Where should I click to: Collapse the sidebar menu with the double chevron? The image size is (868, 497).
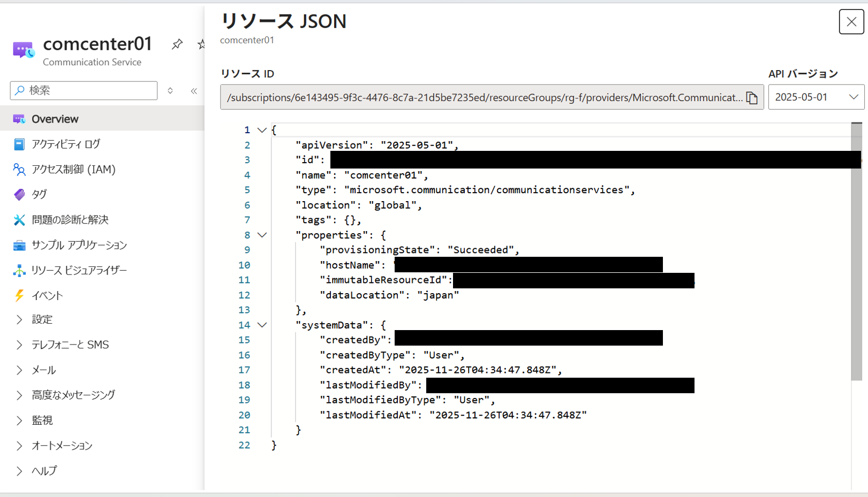pyautogui.click(x=194, y=91)
